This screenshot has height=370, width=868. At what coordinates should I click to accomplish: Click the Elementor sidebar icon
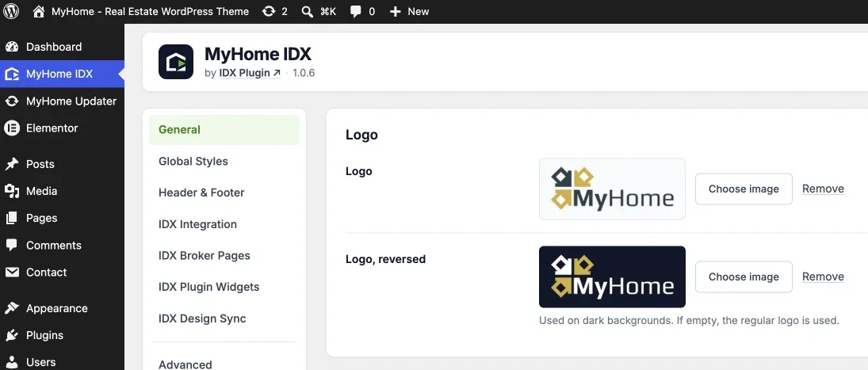pos(12,128)
